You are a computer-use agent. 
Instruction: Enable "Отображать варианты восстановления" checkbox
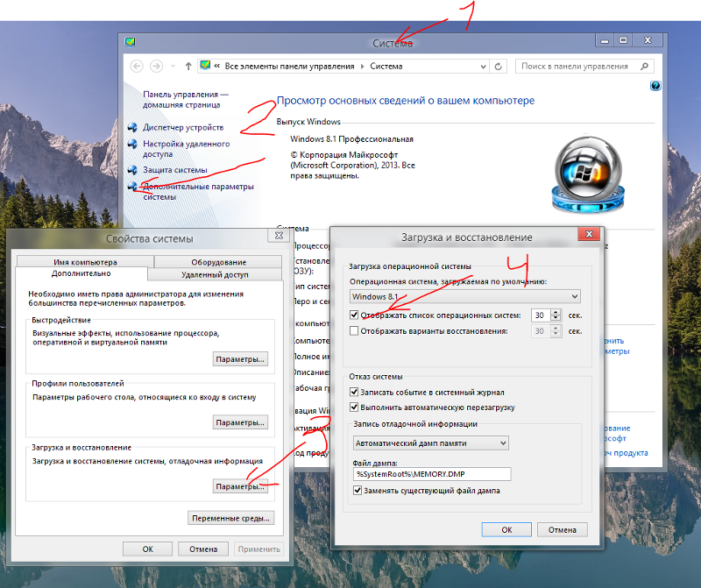tap(354, 331)
